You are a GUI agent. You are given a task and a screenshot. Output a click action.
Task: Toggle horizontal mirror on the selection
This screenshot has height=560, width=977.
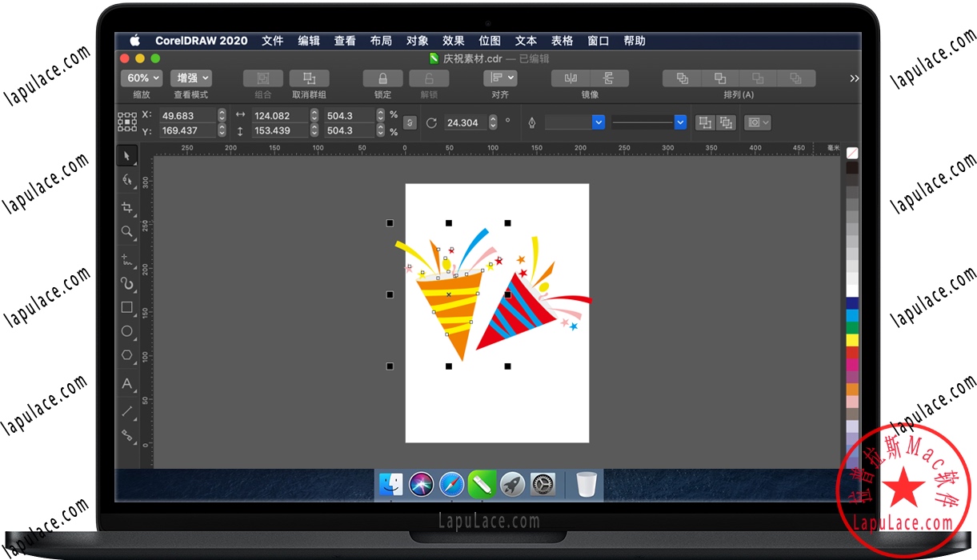pyautogui.click(x=571, y=78)
